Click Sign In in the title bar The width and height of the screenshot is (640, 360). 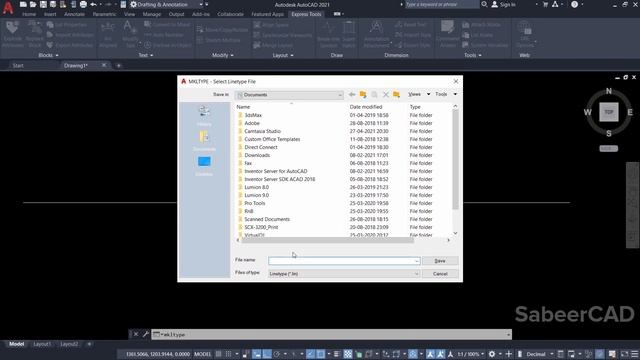[503, 4]
